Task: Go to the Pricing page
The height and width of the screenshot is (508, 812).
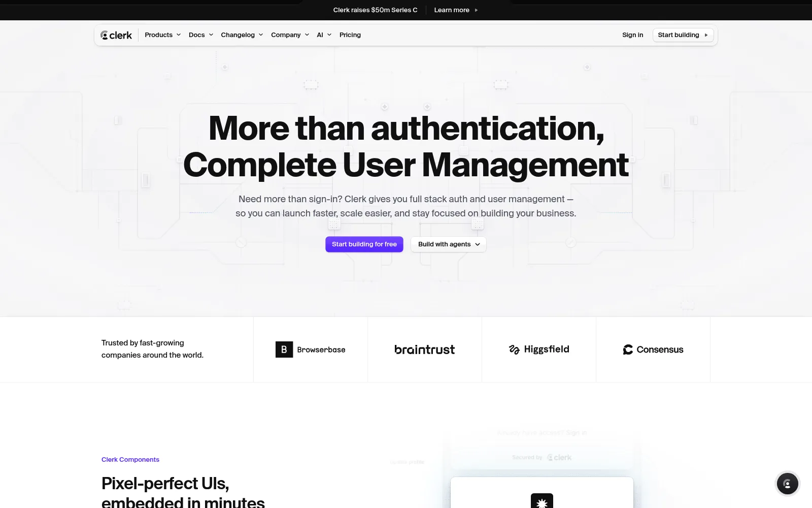Action: pyautogui.click(x=350, y=35)
